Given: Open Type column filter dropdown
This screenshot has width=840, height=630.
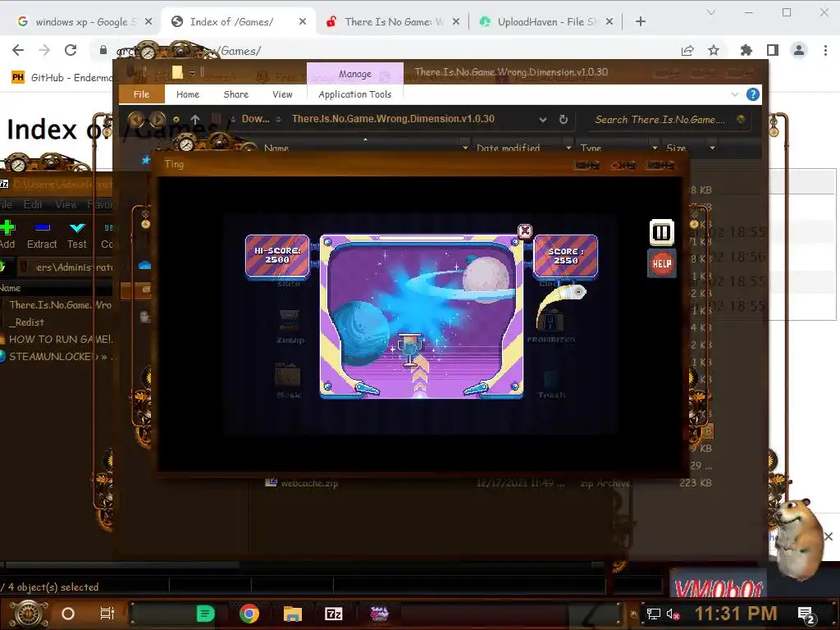Looking at the screenshot, I should pyautogui.click(x=654, y=148).
